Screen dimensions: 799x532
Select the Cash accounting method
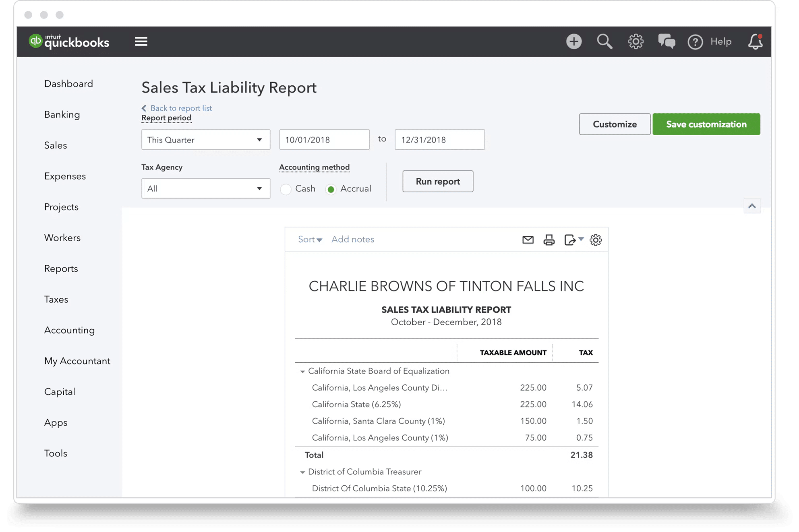pyautogui.click(x=285, y=188)
